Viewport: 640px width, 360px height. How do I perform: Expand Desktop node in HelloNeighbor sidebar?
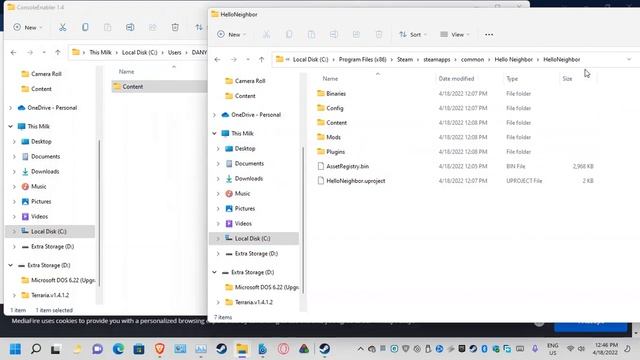218,149
